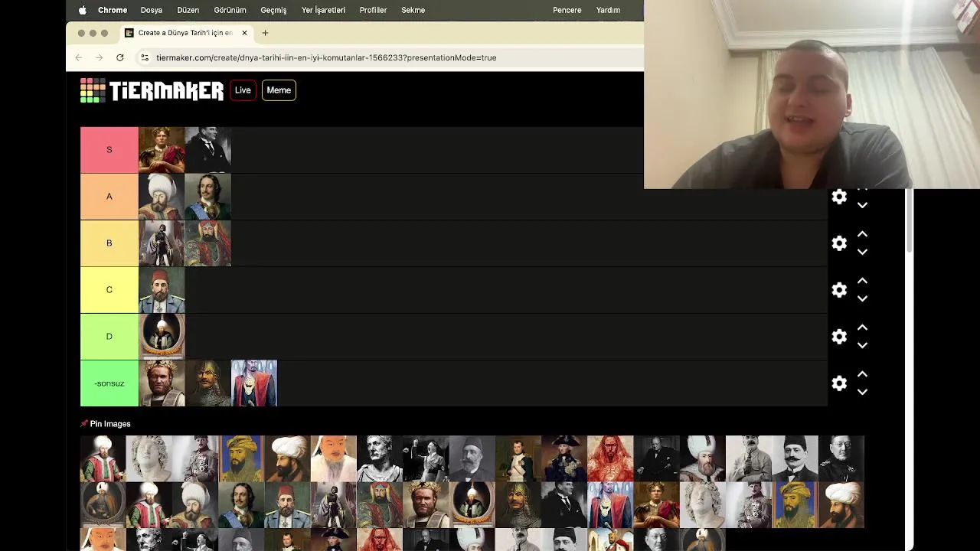This screenshot has height=551, width=980.
Task: Click the Meme button
Action: (x=279, y=90)
